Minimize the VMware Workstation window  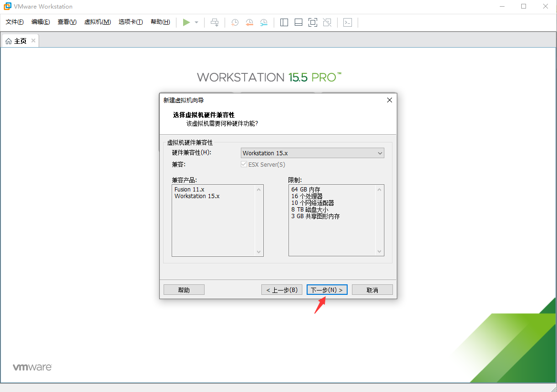click(502, 6)
